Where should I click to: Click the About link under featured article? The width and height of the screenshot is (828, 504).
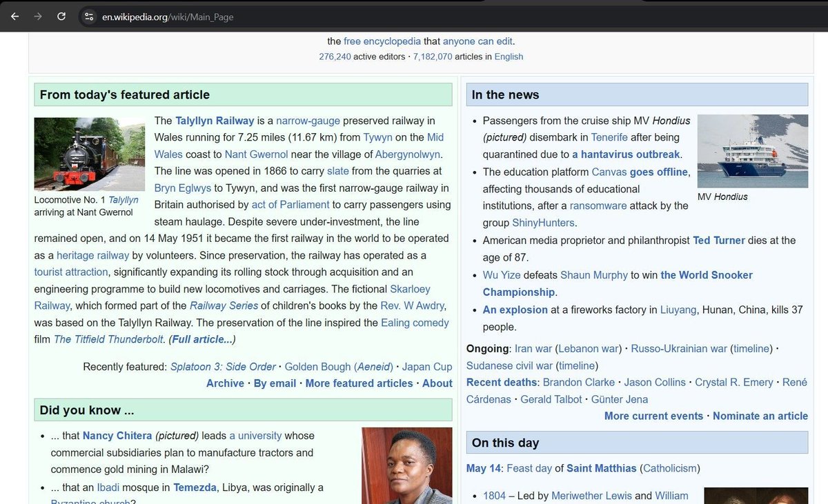pyautogui.click(x=437, y=383)
